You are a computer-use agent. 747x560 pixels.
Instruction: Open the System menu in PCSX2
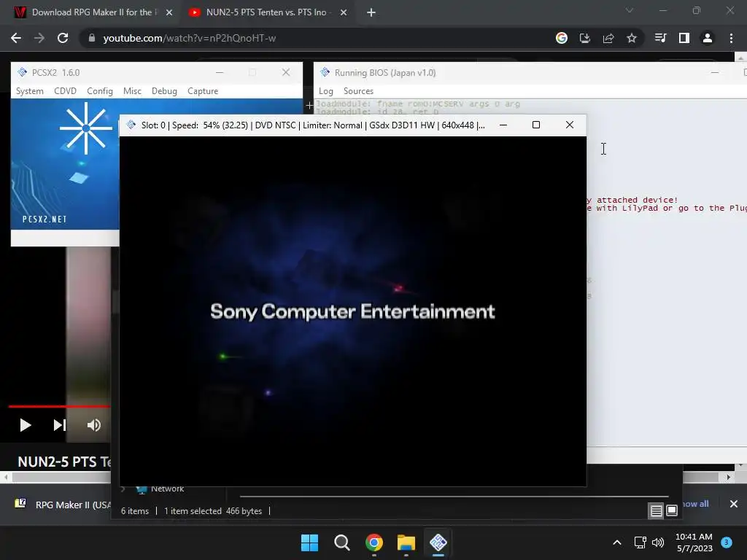tap(29, 91)
